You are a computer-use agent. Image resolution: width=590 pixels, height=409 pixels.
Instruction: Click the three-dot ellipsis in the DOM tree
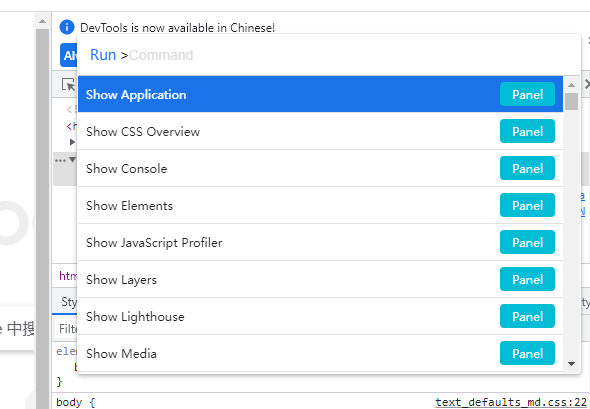60,160
